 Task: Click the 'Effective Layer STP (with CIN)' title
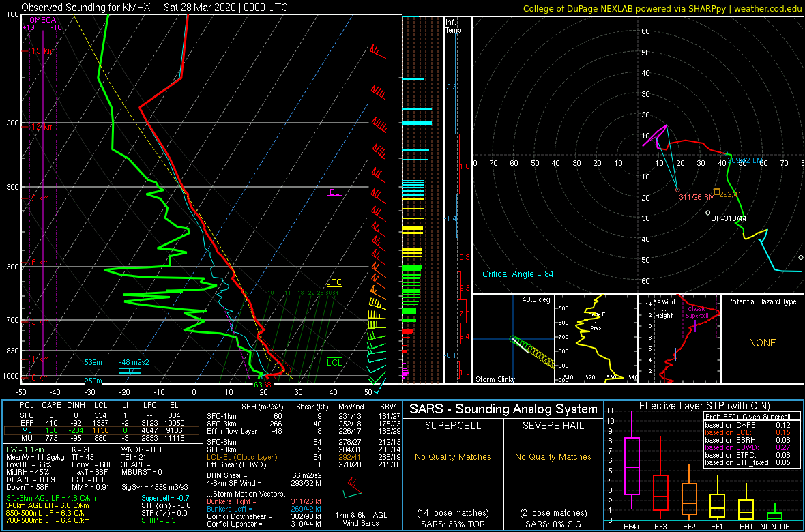pos(704,406)
